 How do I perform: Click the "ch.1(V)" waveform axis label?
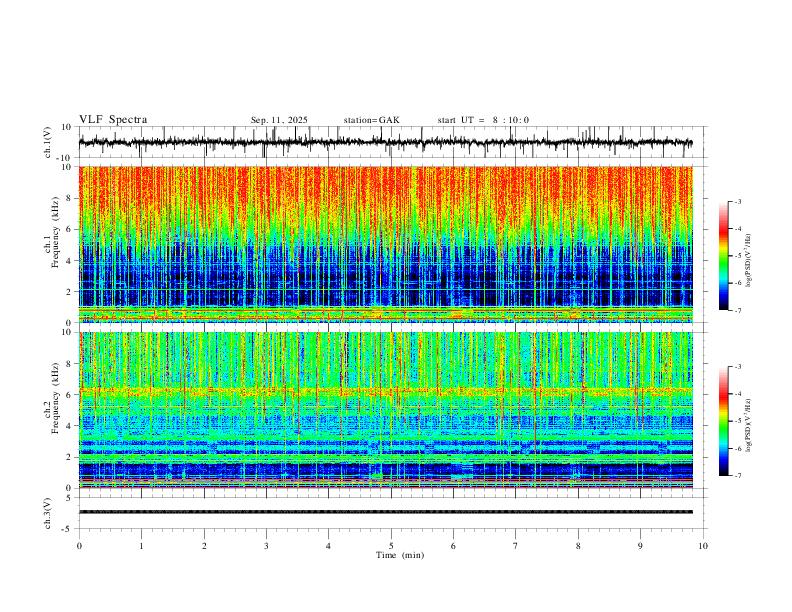(48, 142)
